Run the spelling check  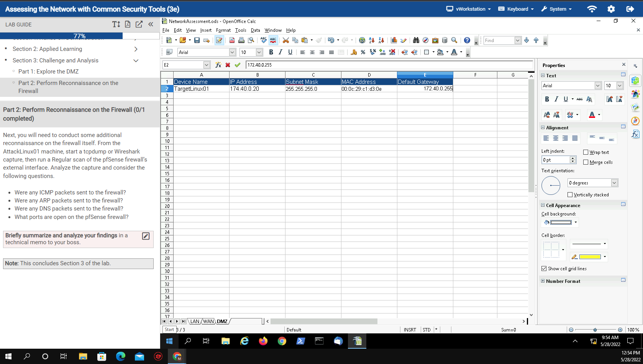coord(264,40)
